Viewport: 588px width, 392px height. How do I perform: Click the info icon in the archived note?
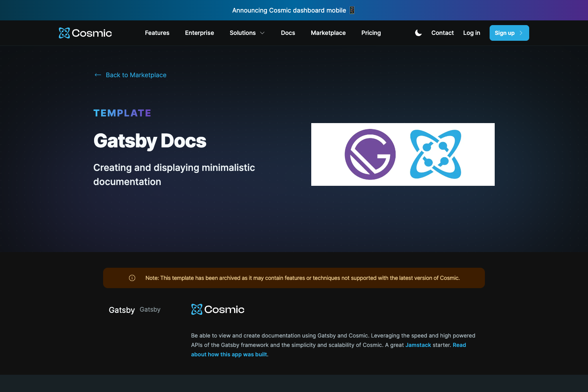tap(132, 278)
